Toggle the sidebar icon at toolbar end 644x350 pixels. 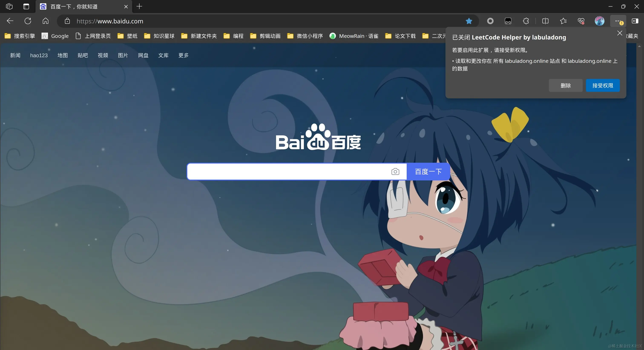pyautogui.click(x=635, y=21)
